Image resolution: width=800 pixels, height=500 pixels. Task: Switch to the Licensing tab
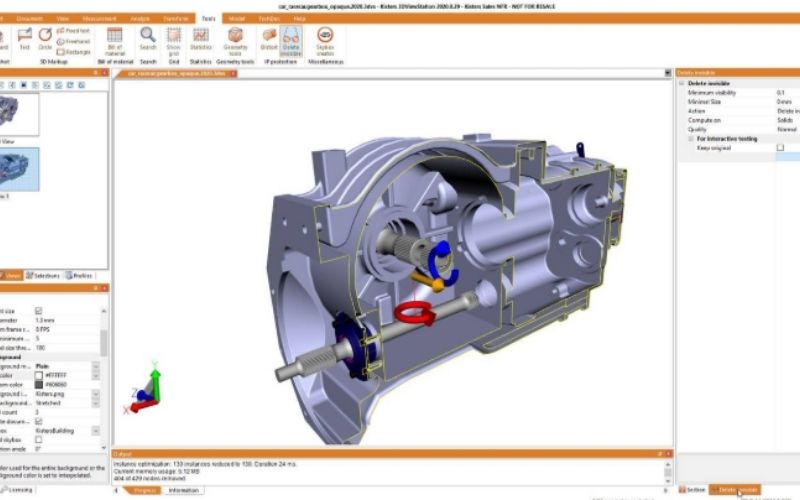point(18,490)
